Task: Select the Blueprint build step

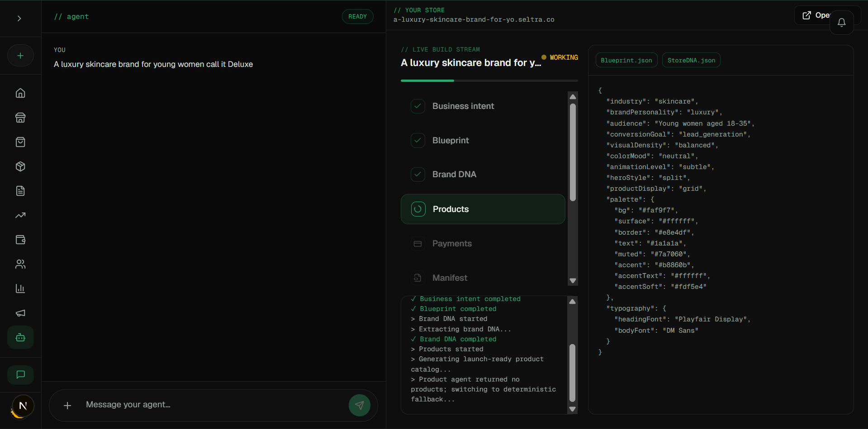Action: pos(483,141)
